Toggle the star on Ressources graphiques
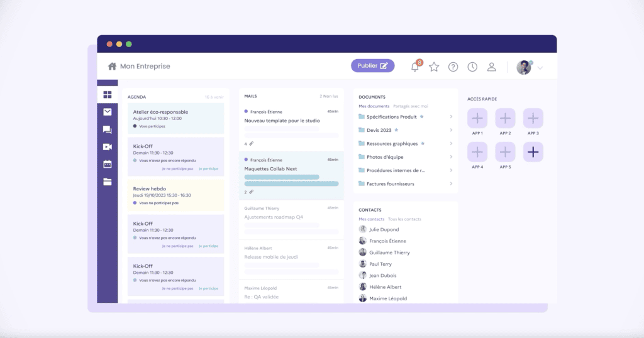This screenshot has height=338, width=644. 423,143
